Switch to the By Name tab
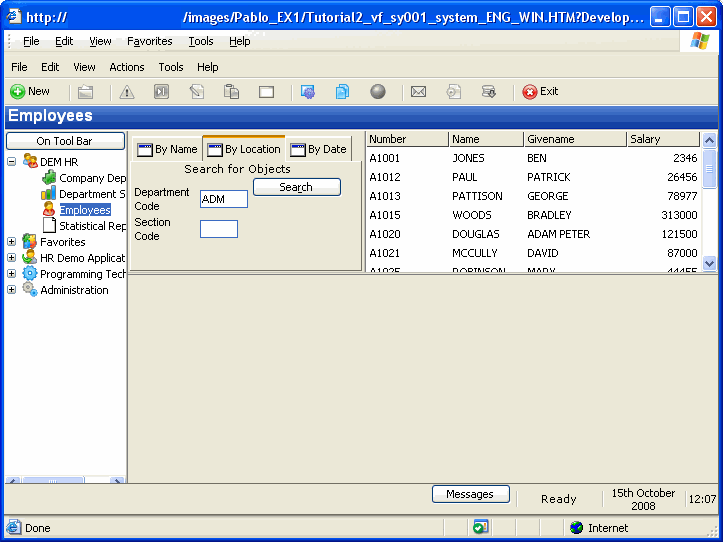Image resolution: width=723 pixels, height=542 pixels. 167,149
